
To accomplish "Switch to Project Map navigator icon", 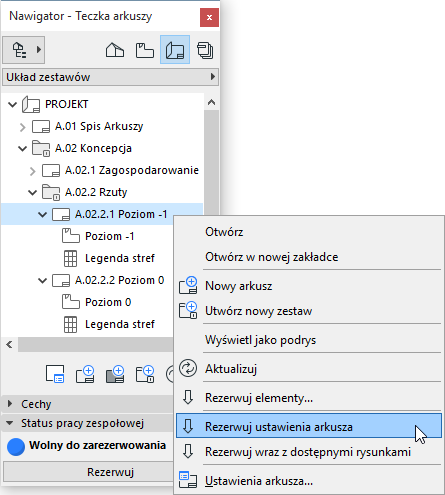I will pyautogui.click(x=115, y=50).
